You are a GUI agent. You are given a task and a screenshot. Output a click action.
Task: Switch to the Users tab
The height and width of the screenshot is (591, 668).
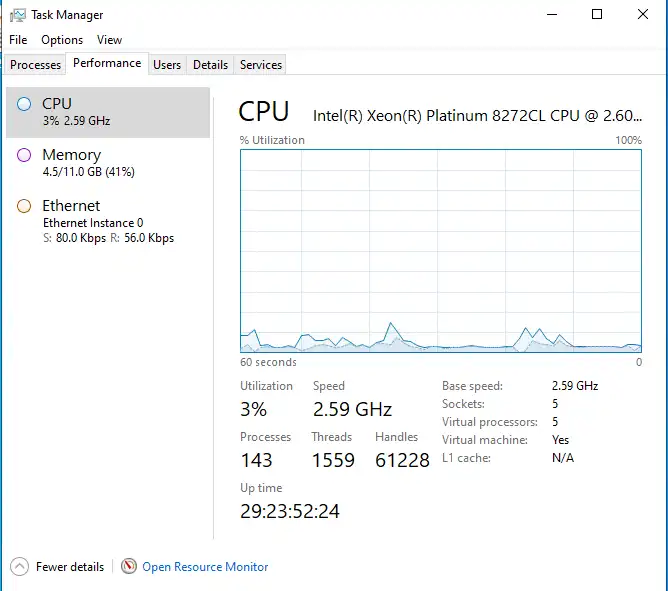tap(167, 65)
